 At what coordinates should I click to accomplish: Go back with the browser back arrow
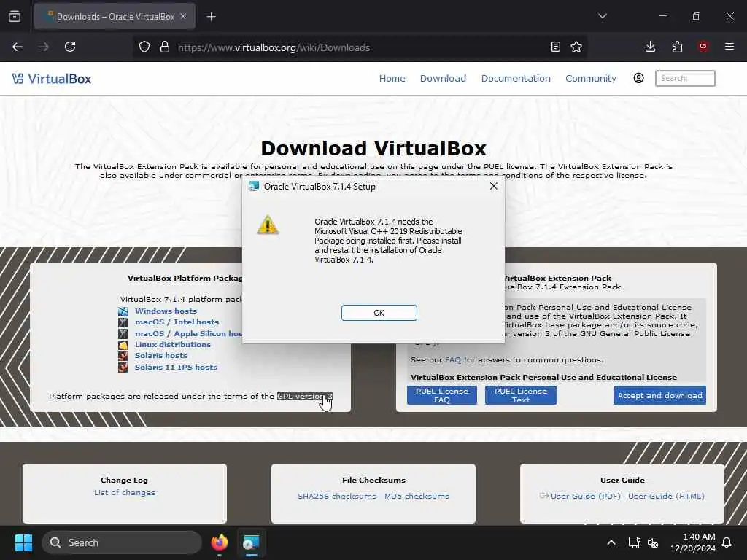18,47
